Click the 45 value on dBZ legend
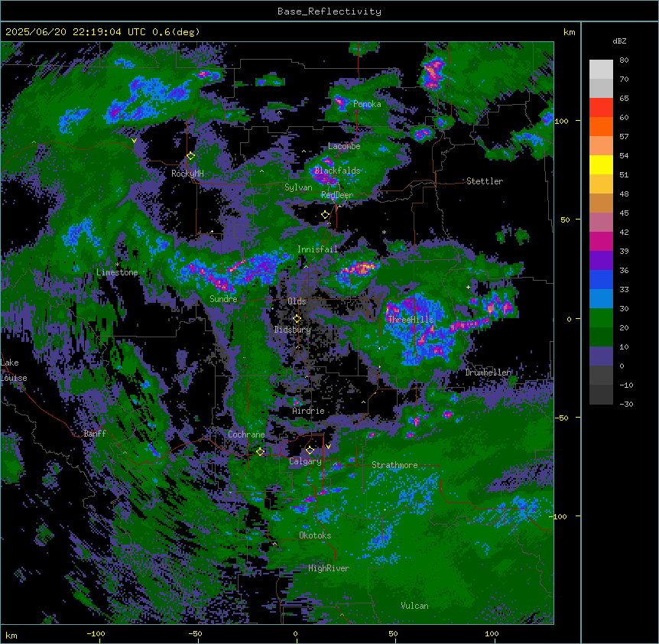 pos(624,213)
